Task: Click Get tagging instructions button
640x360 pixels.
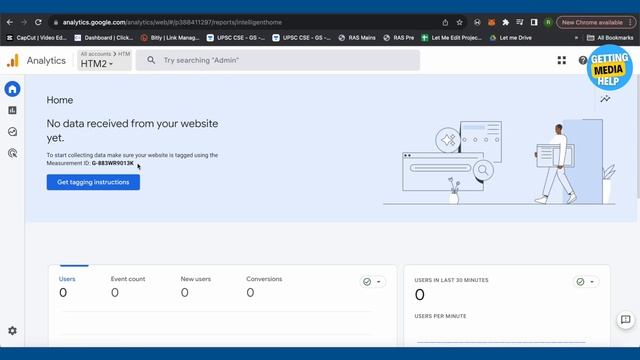Action: (x=93, y=182)
